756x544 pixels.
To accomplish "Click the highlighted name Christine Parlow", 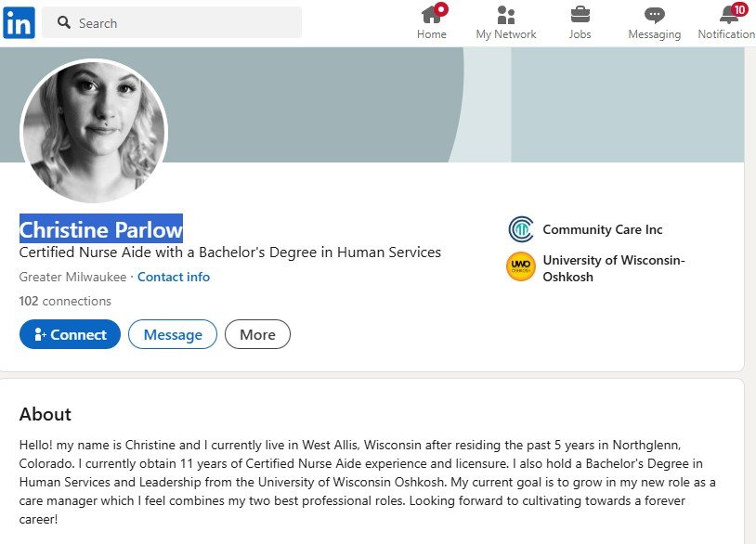I will tap(101, 229).
